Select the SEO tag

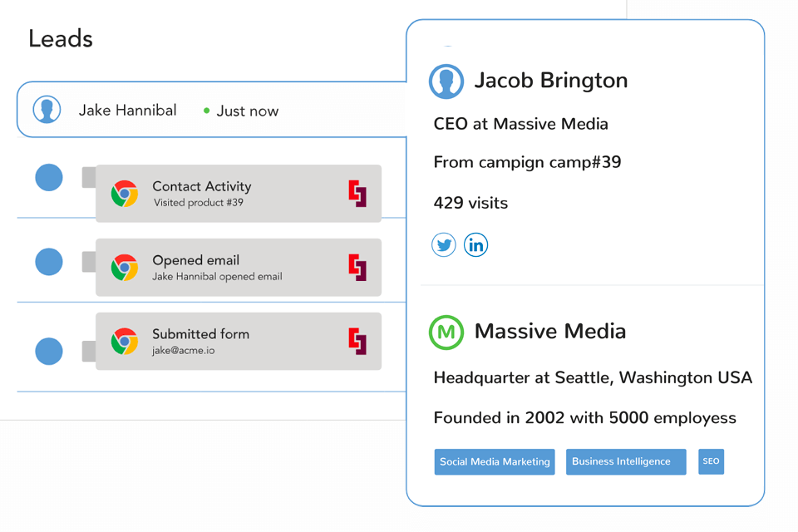[711, 461]
